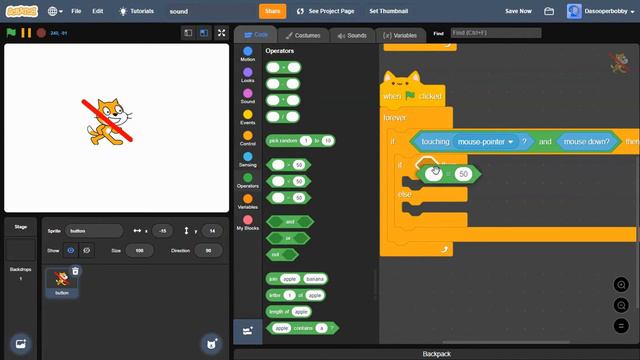Select the Stage backdrop thumbnail
The height and width of the screenshot is (360, 640).
(21, 249)
